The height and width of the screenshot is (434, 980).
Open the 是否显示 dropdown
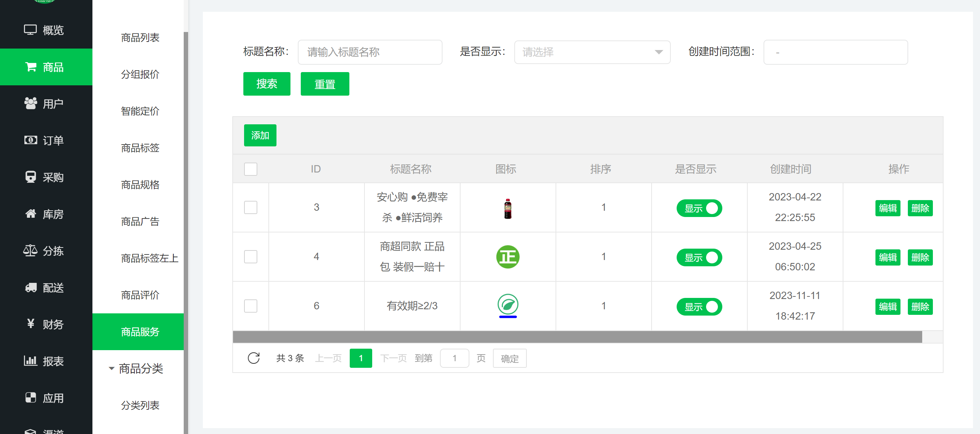592,52
